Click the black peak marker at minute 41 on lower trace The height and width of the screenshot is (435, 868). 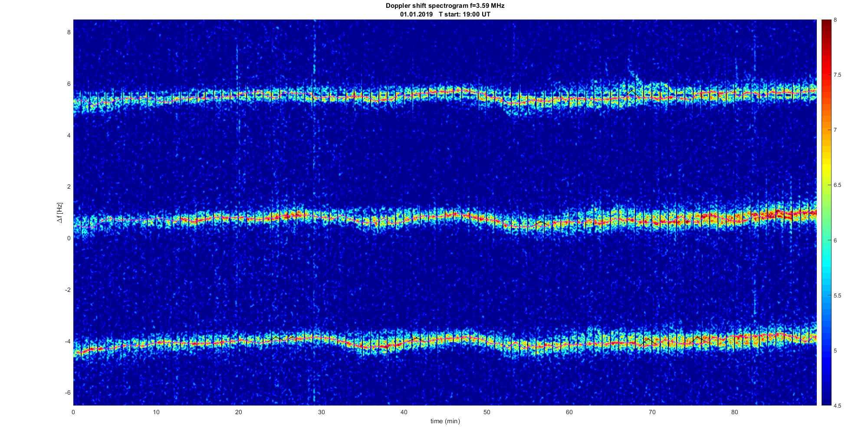[416, 339]
